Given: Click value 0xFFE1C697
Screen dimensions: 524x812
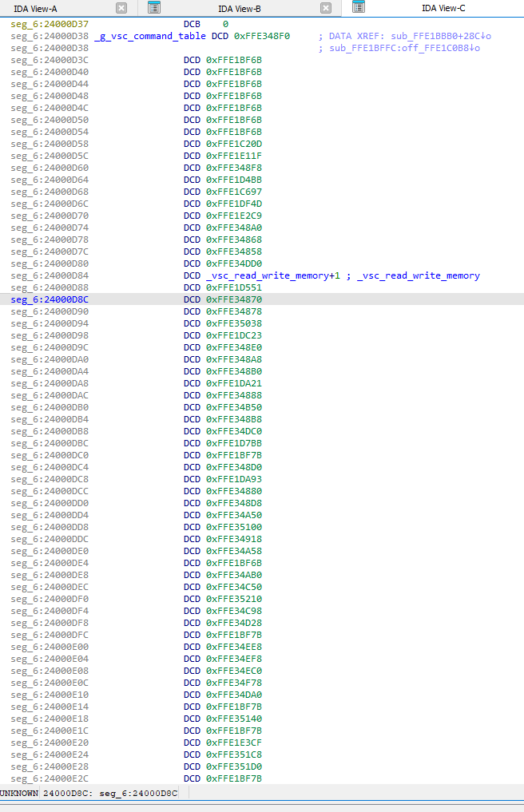Looking at the screenshot, I should (234, 192).
